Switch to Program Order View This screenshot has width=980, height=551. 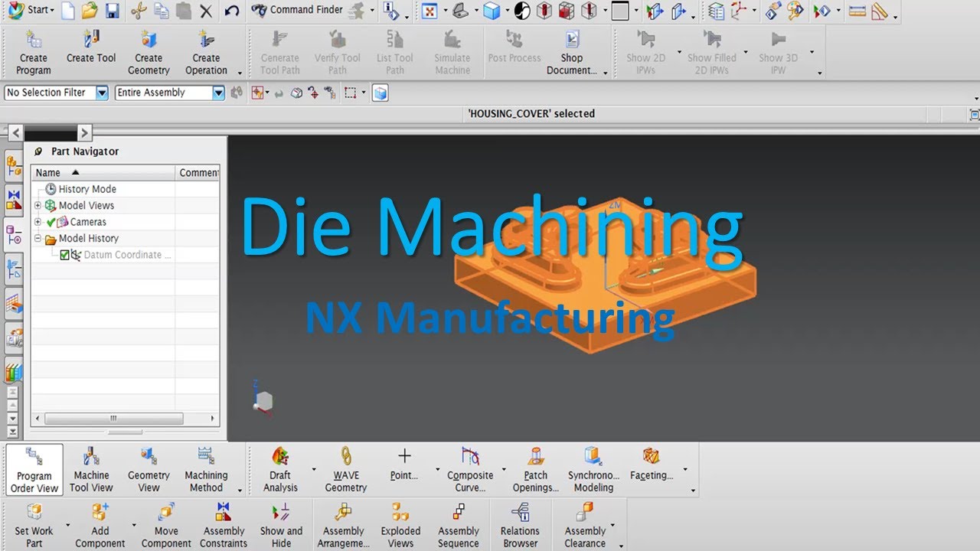[x=34, y=470]
